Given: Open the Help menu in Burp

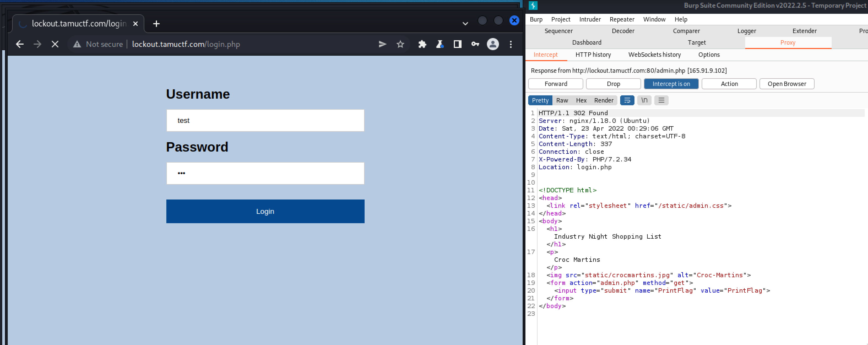Looking at the screenshot, I should click(681, 19).
